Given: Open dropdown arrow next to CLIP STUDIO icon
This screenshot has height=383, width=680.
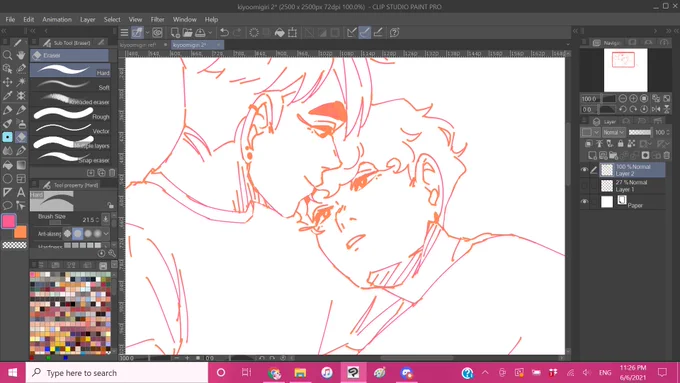Looking at the screenshot, I should click(147, 33).
